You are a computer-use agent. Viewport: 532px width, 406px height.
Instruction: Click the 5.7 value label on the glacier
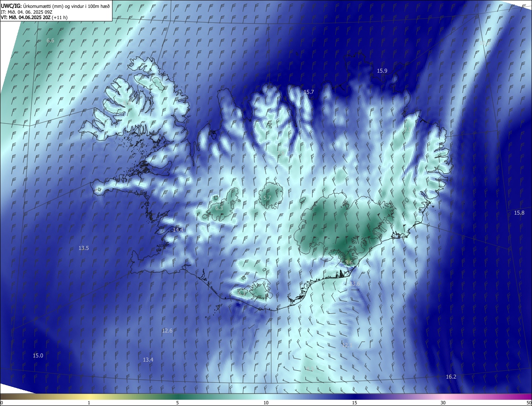(x=267, y=198)
